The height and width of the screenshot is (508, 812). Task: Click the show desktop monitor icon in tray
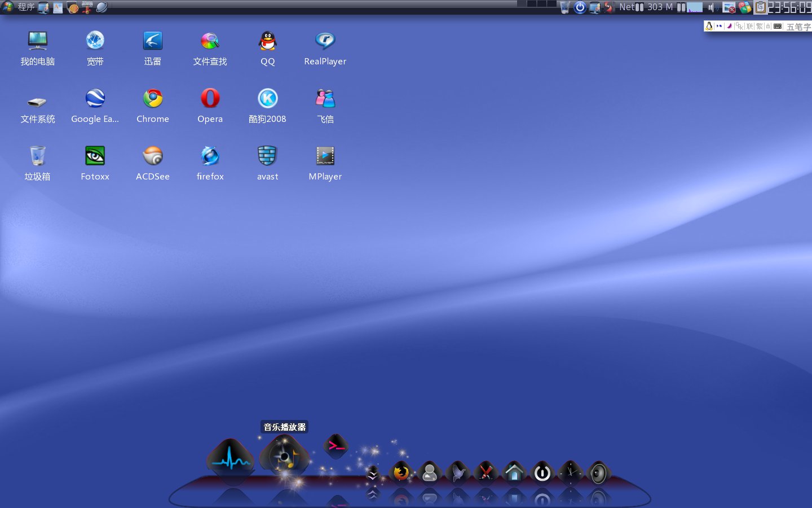pos(595,8)
